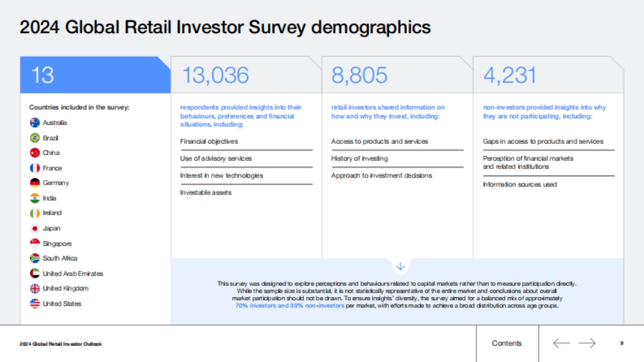This screenshot has width=644, height=362.
Task: Click the Information sources used item
Action: pos(520,184)
